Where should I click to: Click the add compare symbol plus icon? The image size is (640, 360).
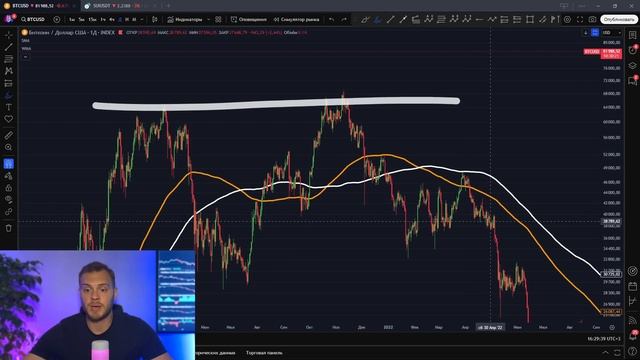[57, 19]
